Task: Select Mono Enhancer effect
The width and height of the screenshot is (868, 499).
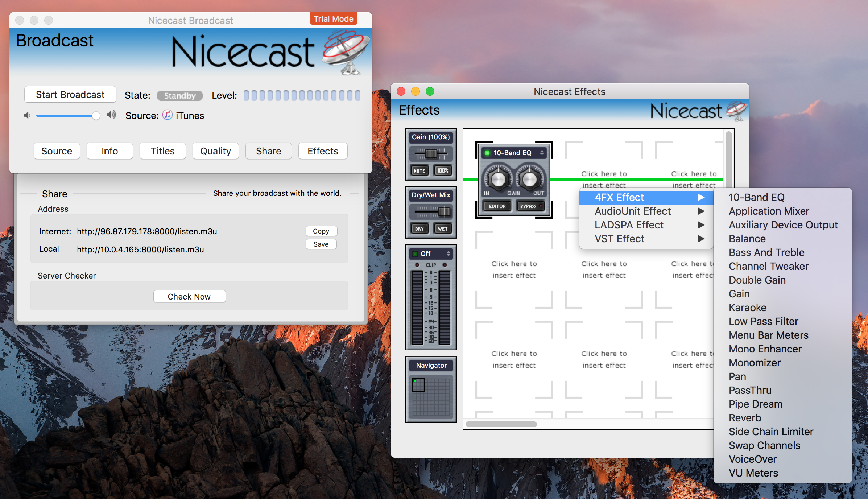Action: coord(782,349)
